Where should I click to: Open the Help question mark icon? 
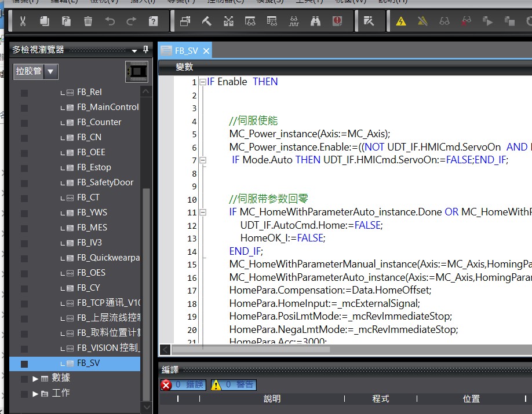(x=153, y=21)
